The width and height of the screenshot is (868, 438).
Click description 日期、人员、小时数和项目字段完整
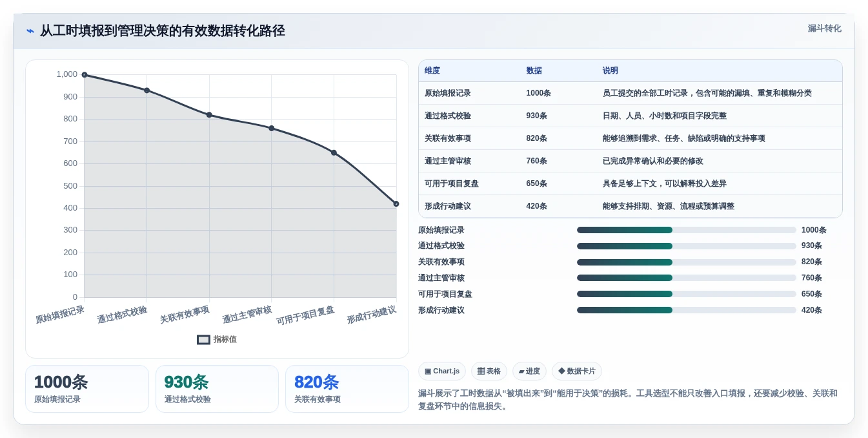[x=665, y=116]
